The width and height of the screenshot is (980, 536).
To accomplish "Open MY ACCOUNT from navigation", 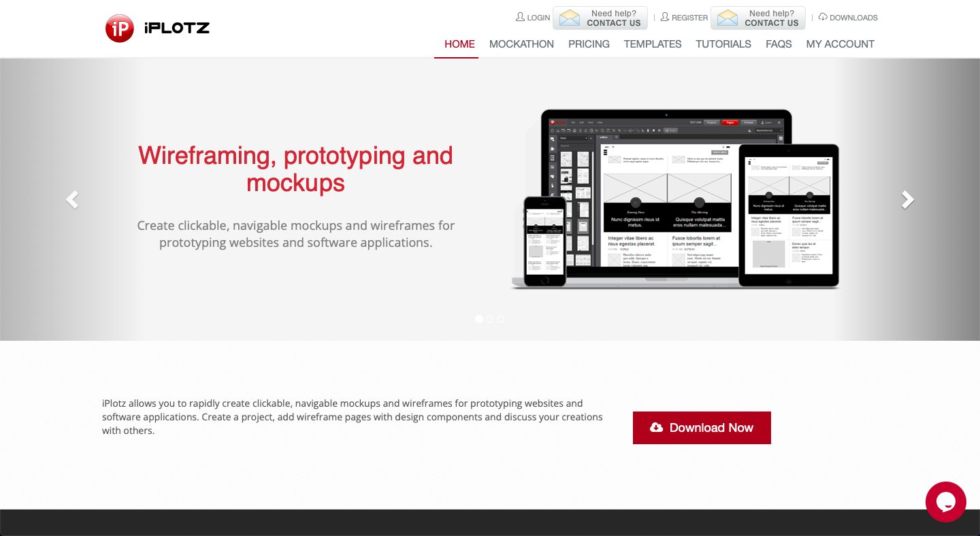I will [840, 44].
